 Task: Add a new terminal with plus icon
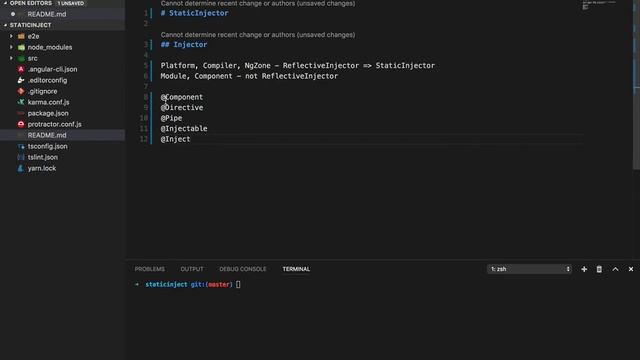click(584, 269)
